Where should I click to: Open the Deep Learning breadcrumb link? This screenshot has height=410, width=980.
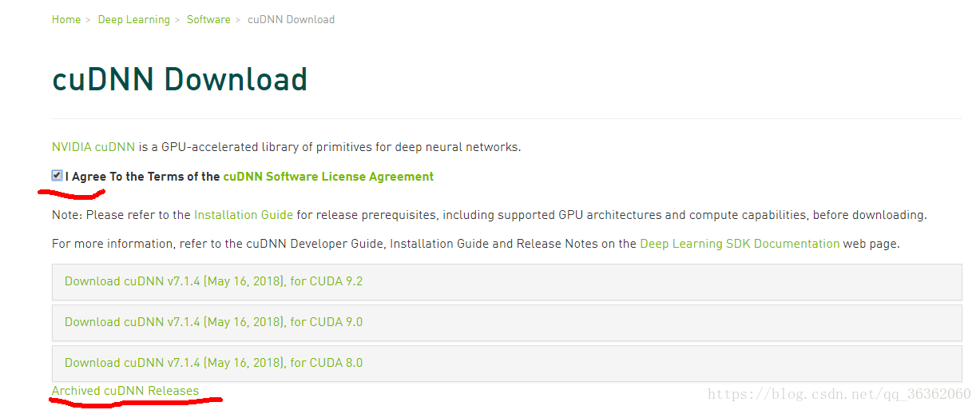click(133, 20)
